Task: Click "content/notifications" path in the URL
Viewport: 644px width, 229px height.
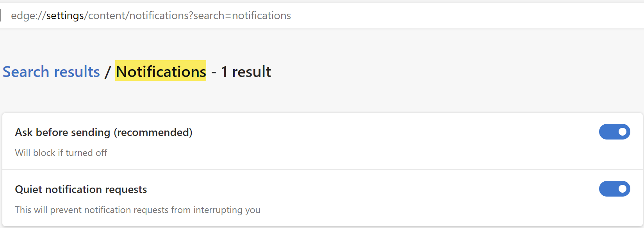Action: pos(139,16)
